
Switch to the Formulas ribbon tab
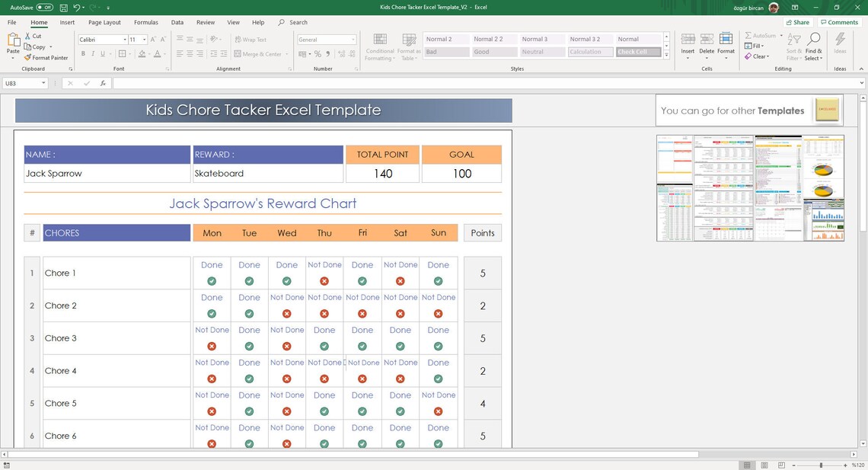146,22
